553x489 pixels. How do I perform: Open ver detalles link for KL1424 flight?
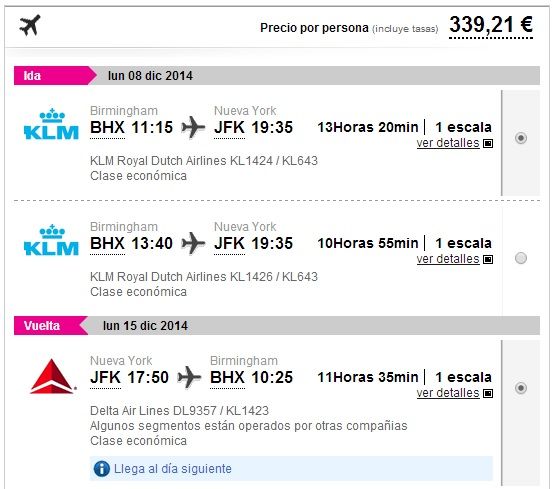[448, 143]
